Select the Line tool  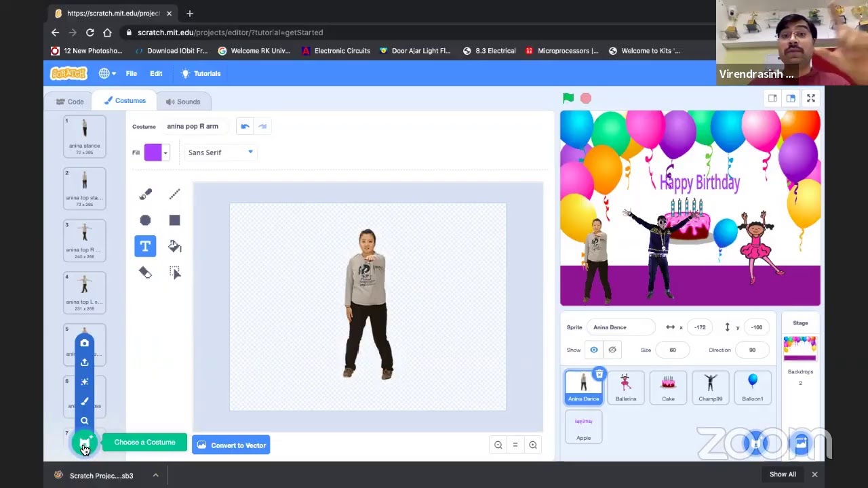pyautogui.click(x=174, y=195)
